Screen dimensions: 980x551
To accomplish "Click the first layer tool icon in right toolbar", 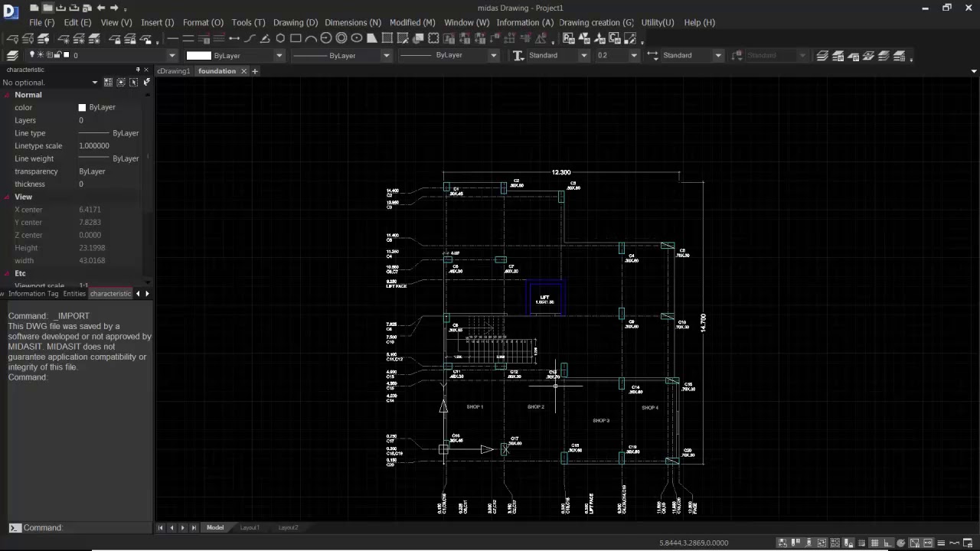I will click(822, 55).
